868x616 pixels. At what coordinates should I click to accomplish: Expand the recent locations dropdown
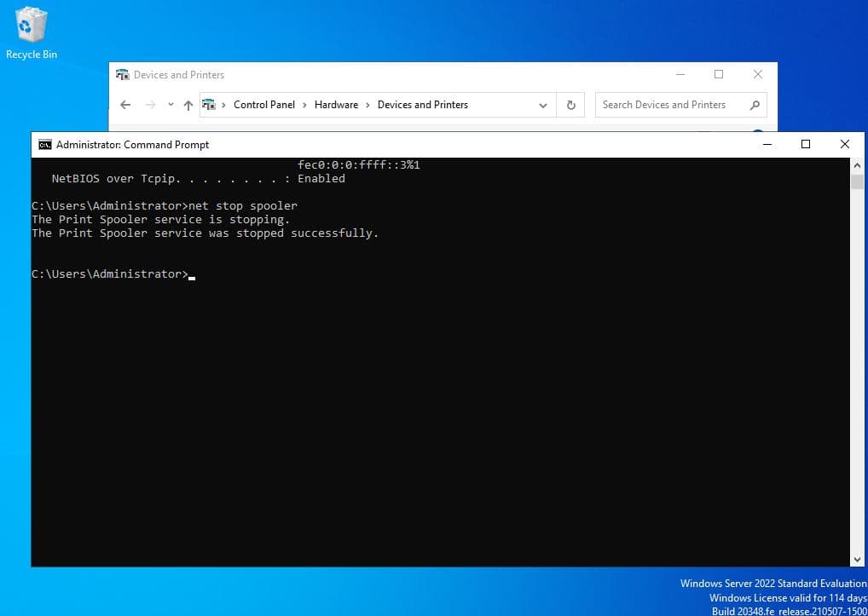171,105
